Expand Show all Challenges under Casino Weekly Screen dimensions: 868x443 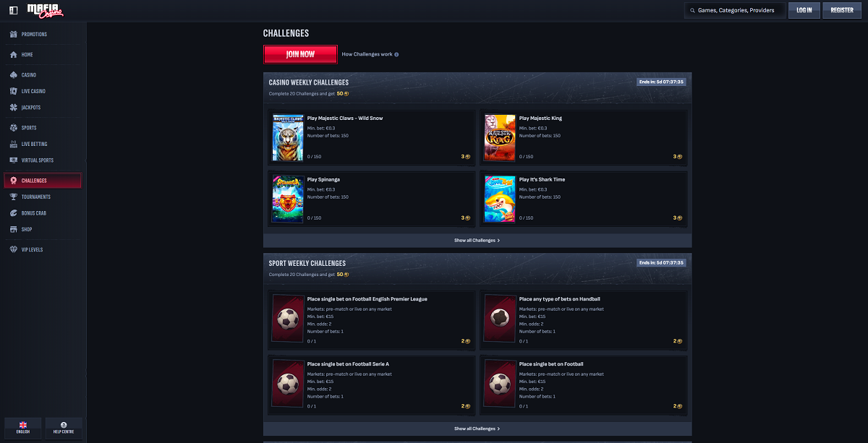pos(477,240)
